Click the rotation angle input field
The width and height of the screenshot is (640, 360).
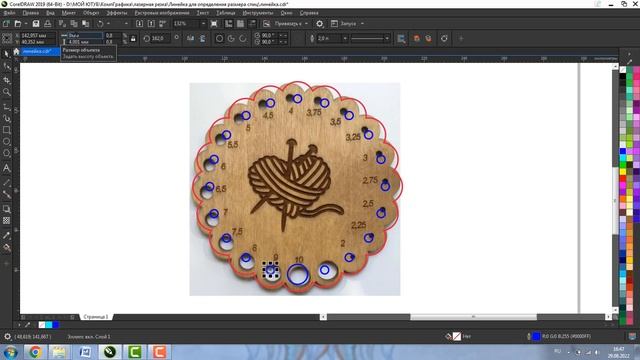point(161,38)
